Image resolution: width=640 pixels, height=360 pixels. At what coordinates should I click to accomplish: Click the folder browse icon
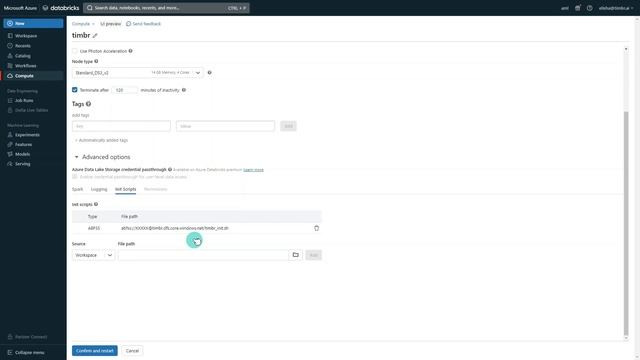tap(296, 255)
